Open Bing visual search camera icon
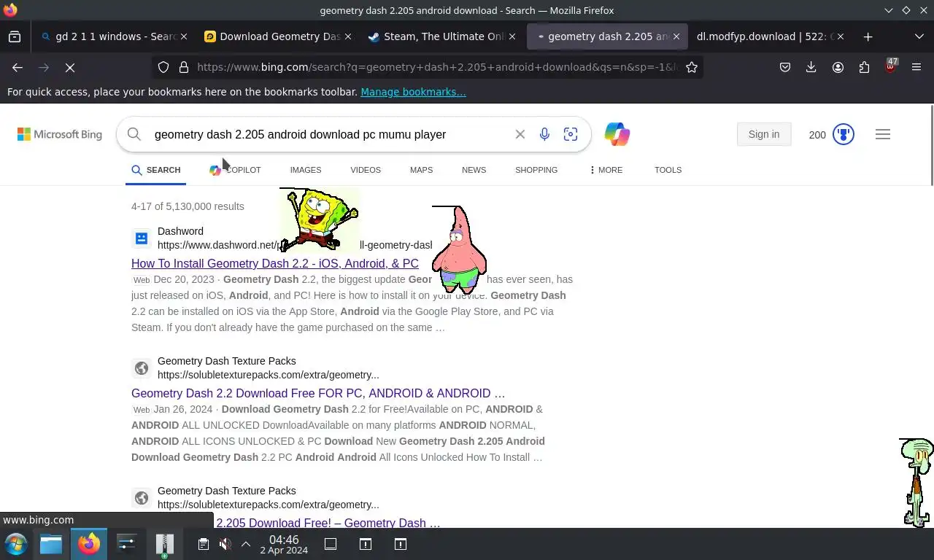This screenshot has height=560, width=934. (x=571, y=134)
